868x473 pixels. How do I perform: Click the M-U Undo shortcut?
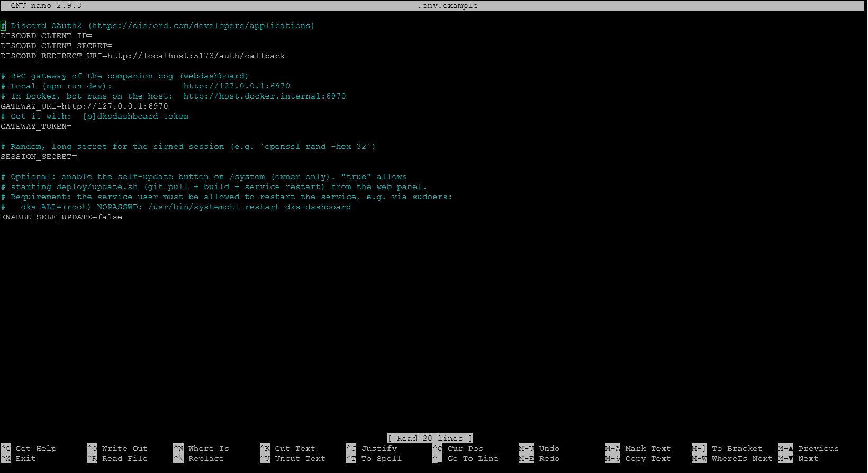(x=539, y=449)
